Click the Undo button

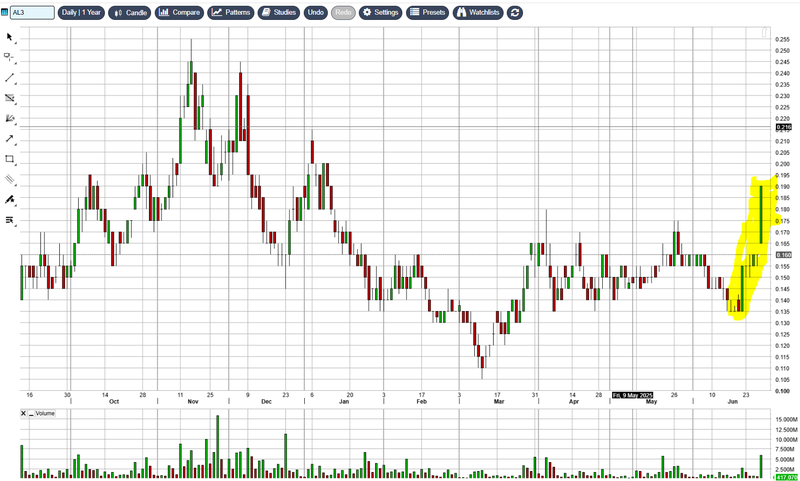[315, 13]
